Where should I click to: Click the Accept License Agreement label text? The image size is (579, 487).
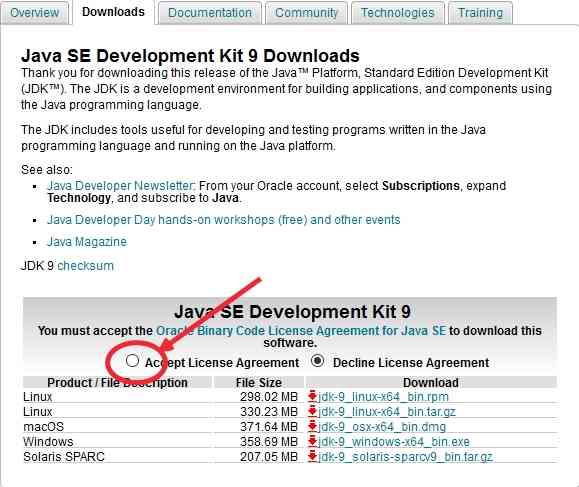(222, 363)
